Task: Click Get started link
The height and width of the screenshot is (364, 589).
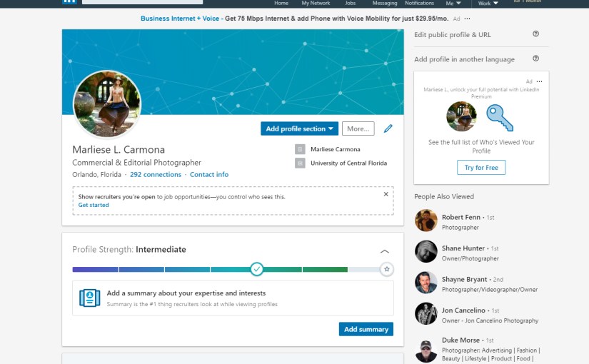Action: click(94, 205)
